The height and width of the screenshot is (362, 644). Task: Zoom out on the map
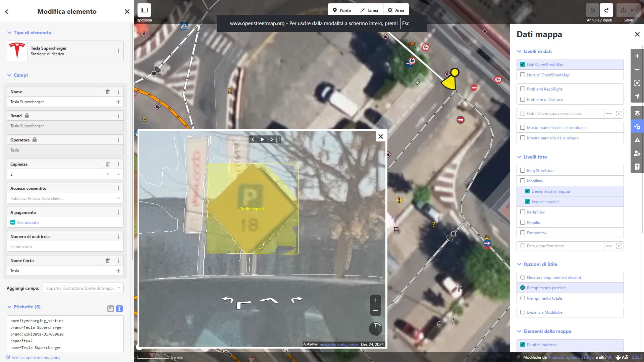[637, 69]
